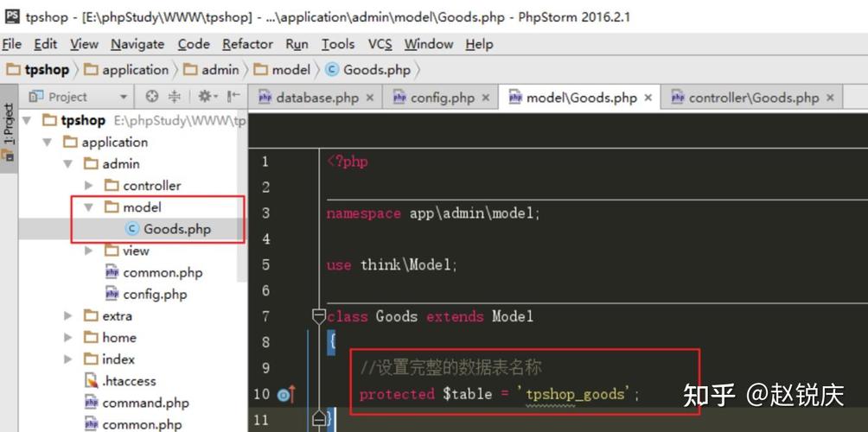
Task: Close the controller\Goods.php tab
Action: pyautogui.click(x=830, y=98)
